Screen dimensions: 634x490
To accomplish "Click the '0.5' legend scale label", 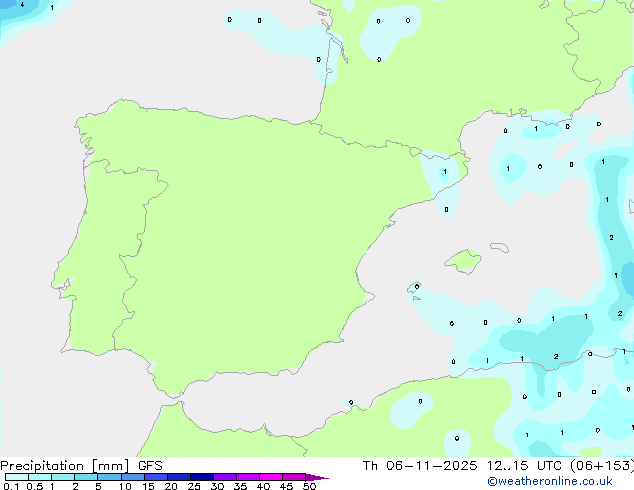I will click(x=34, y=486).
